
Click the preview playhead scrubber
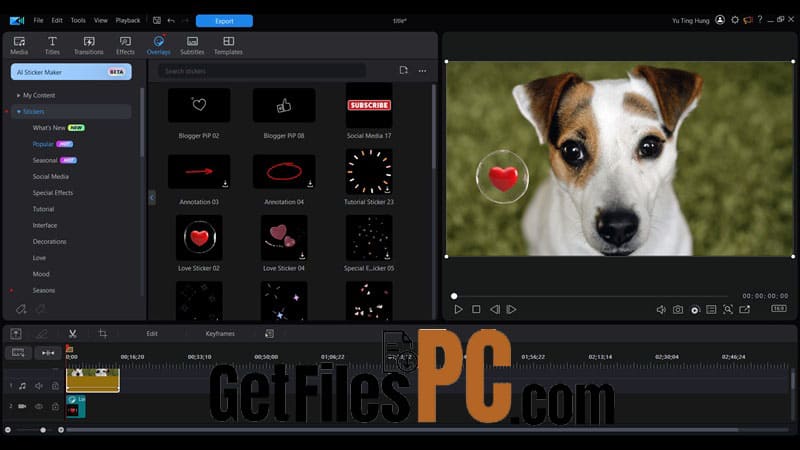(x=454, y=296)
